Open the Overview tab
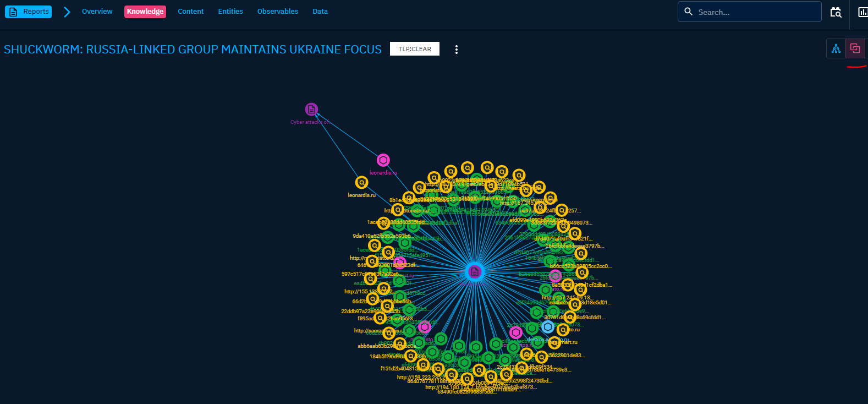The height and width of the screenshot is (404, 868). (x=97, y=12)
